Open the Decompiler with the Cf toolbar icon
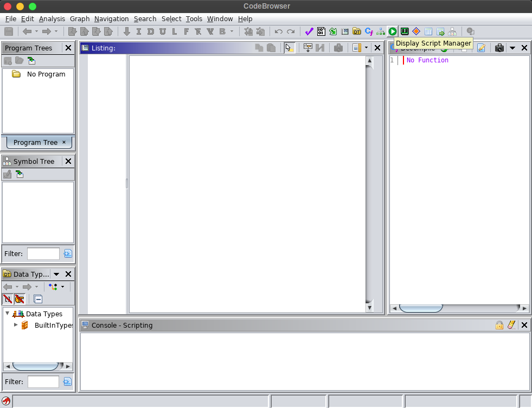This screenshot has height=408, width=532. [369, 31]
